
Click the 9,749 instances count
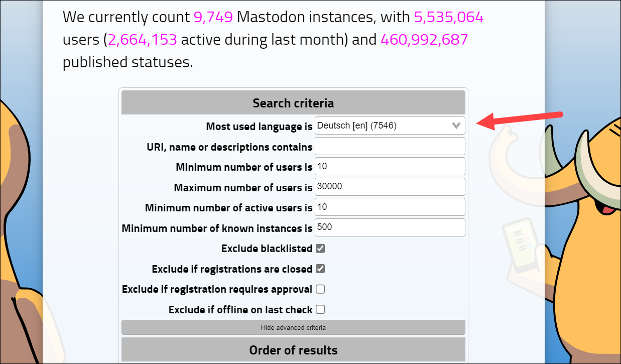tap(213, 18)
